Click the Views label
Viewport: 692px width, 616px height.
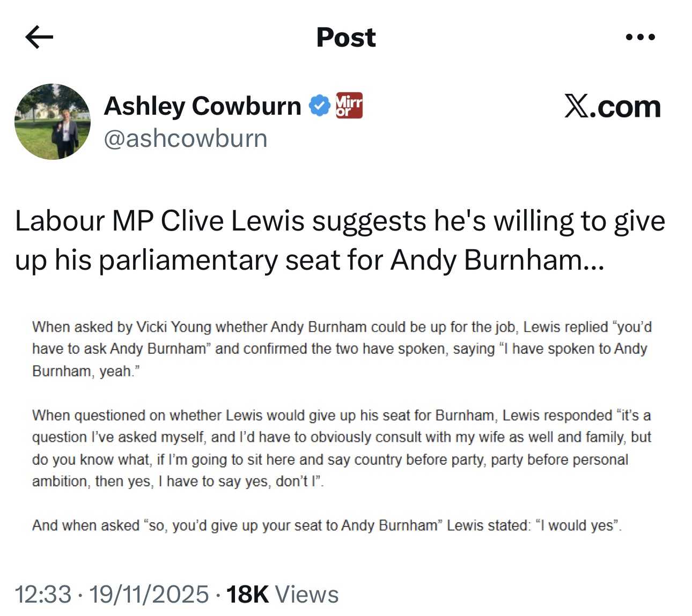pyautogui.click(x=306, y=595)
